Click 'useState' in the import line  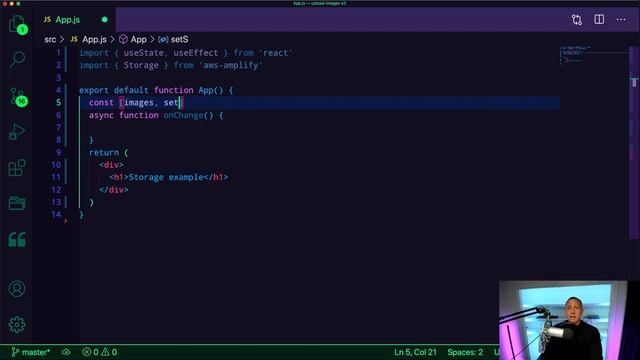tap(143, 53)
